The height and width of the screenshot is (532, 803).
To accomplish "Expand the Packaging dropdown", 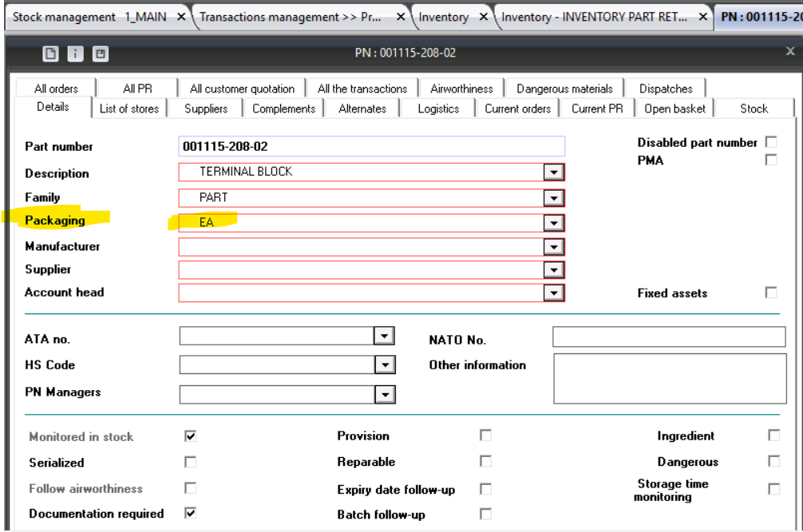I will point(553,222).
